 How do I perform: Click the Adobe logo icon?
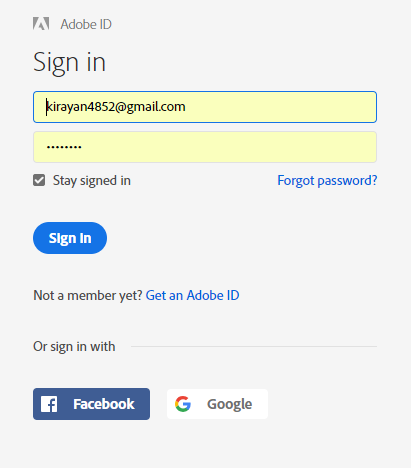41,24
